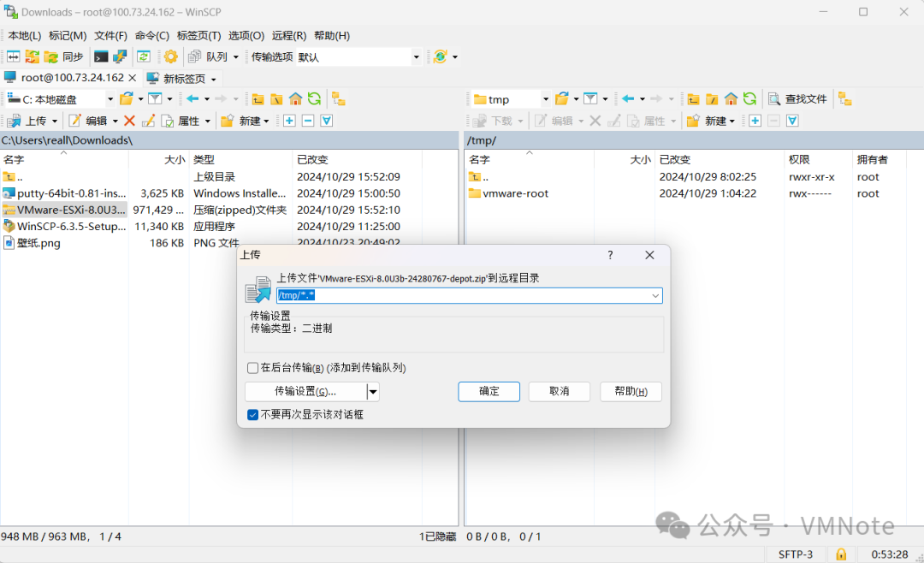Screen dimensions: 924x563
Task: Click the 帮助(H) help button in dialog
Action: (631, 391)
